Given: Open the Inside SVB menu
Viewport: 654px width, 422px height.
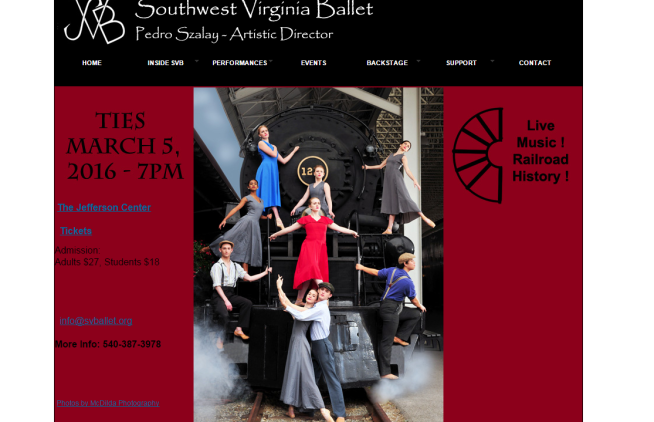Looking at the screenshot, I should 166,63.
